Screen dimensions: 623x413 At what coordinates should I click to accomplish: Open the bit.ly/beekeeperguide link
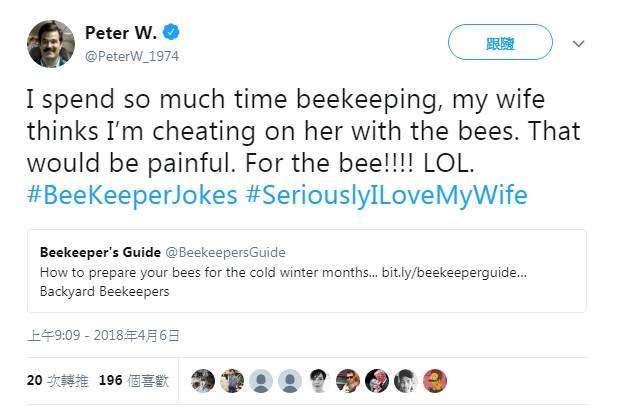[x=464, y=272]
